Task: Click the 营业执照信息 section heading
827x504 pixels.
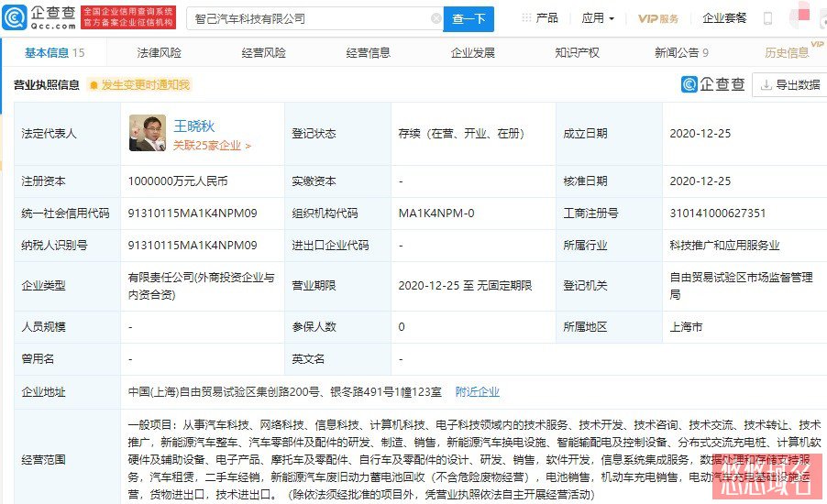Action: click(47, 85)
